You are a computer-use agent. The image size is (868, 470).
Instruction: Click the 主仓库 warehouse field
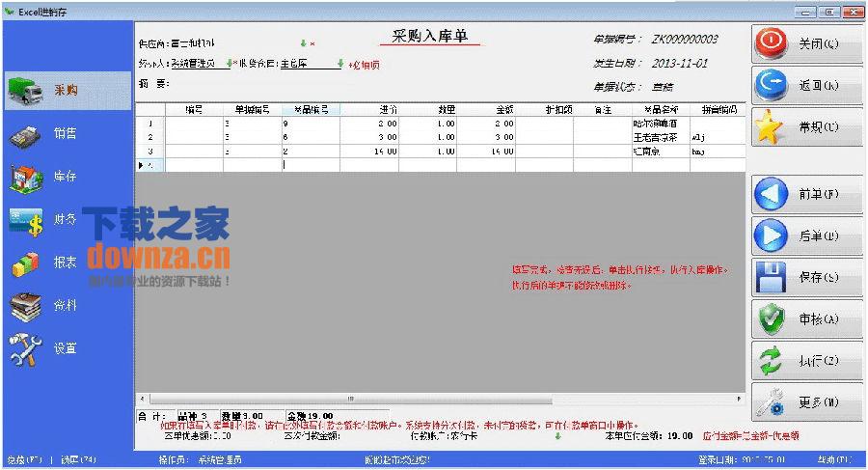[x=309, y=64]
